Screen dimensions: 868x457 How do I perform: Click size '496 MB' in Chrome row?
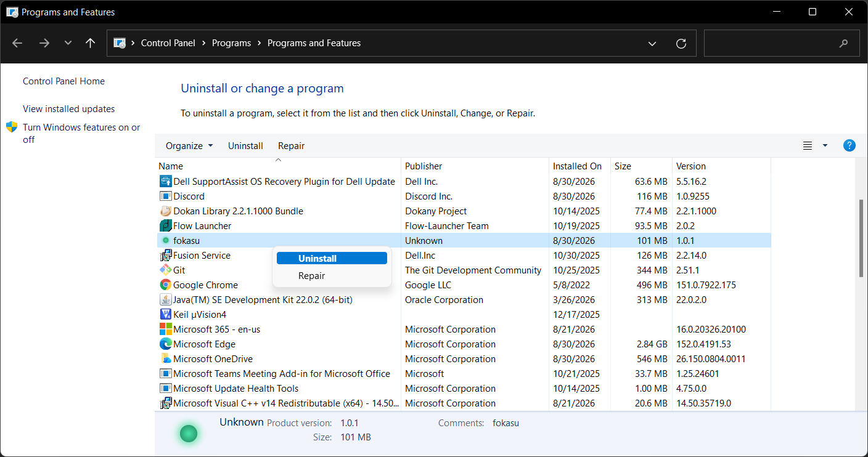pos(652,285)
